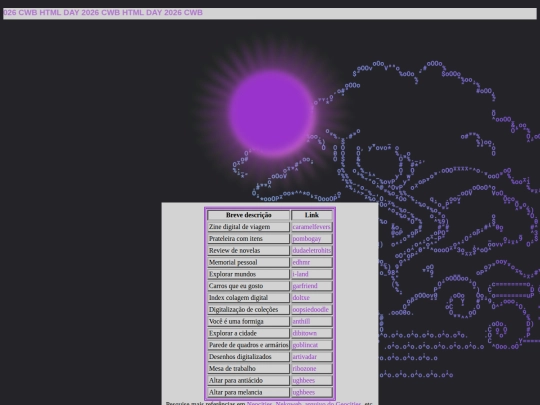Select the Mesa de trabalho cell

pyautogui.click(x=248, y=368)
